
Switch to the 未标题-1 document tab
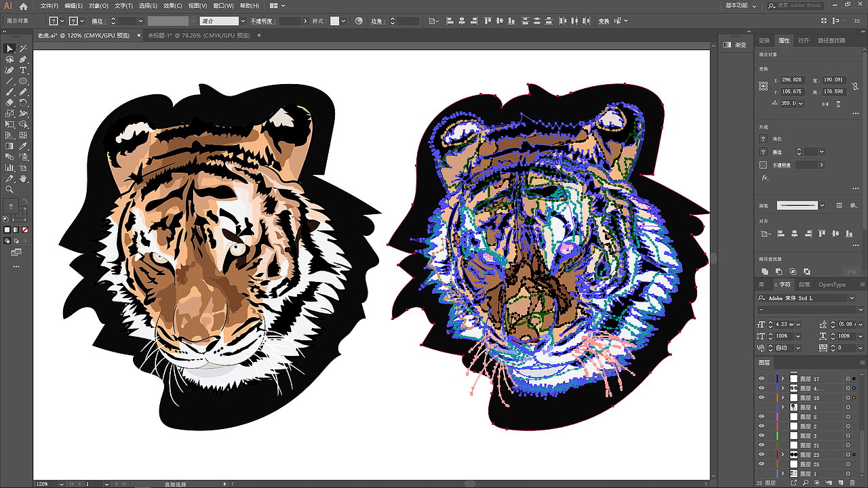point(199,35)
